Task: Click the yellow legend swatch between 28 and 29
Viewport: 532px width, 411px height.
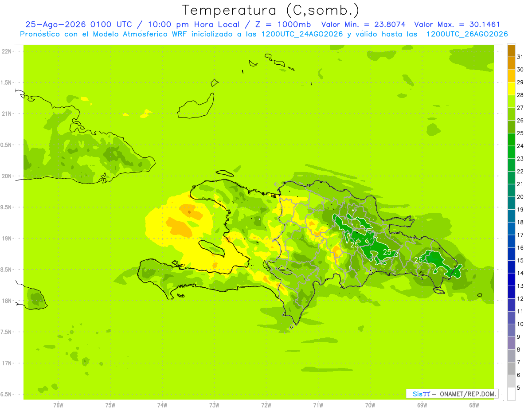Action: [511, 89]
